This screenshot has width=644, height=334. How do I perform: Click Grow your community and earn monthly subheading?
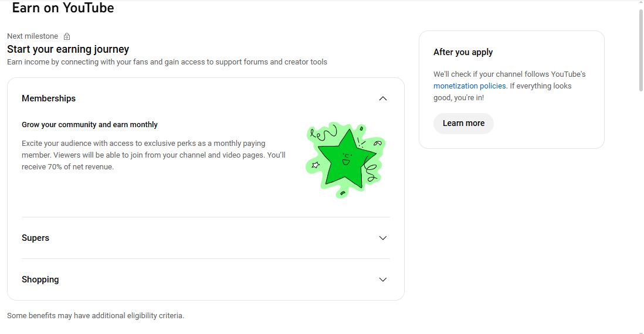pos(90,125)
